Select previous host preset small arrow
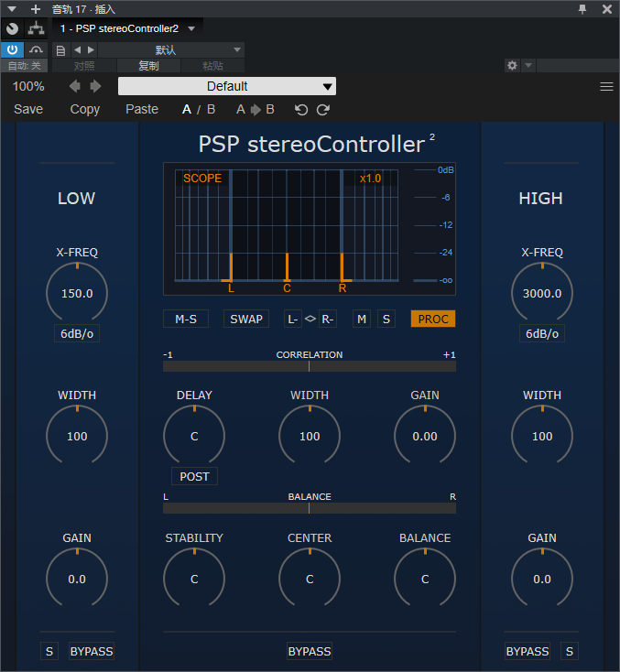620x672 pixels. point(77,50)
